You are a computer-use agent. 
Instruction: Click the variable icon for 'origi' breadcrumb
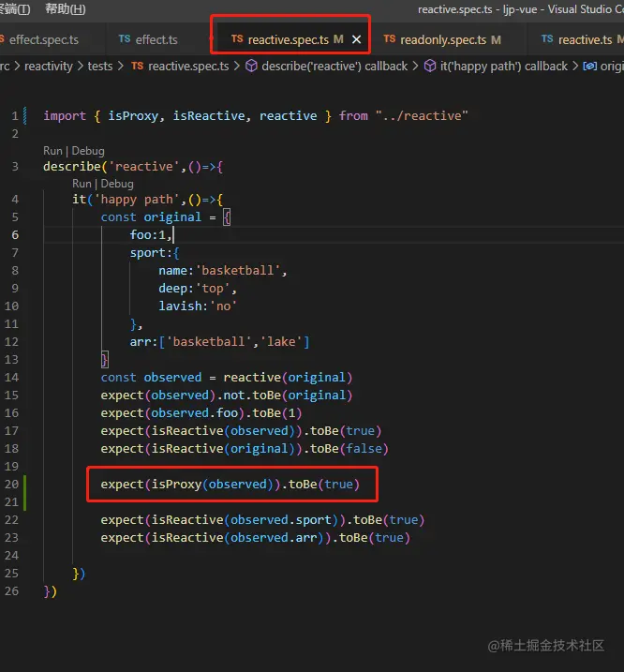point(589,66)
